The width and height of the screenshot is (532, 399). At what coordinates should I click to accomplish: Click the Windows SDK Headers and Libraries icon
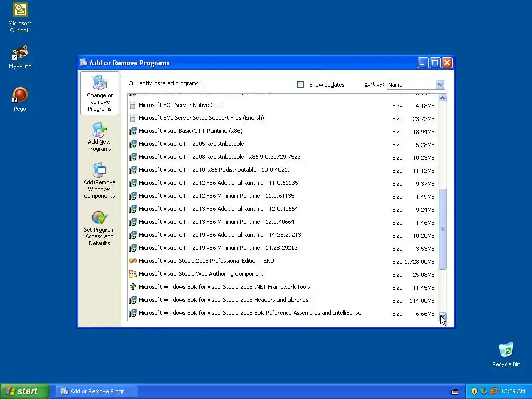click(x=132, y=300)
